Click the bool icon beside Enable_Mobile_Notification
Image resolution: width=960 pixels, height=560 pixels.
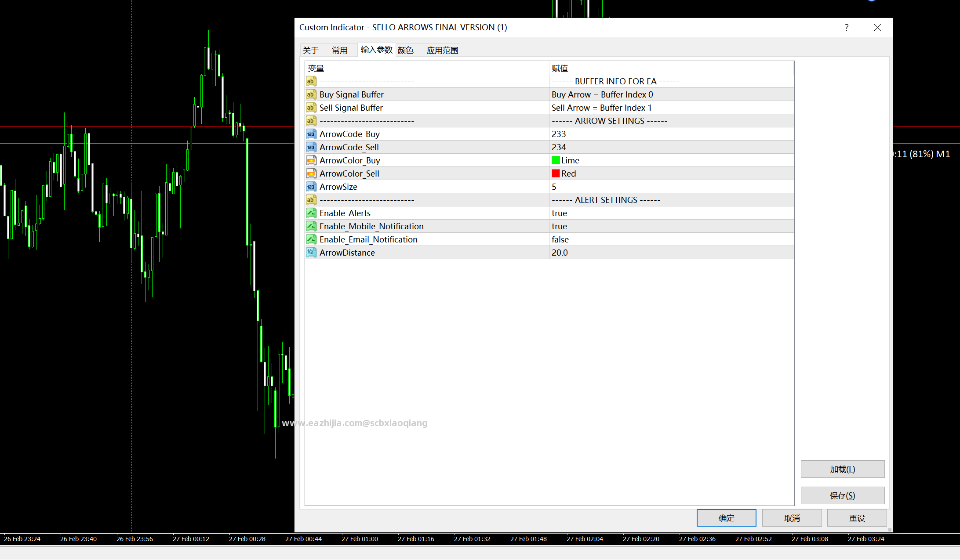point(311,226)
